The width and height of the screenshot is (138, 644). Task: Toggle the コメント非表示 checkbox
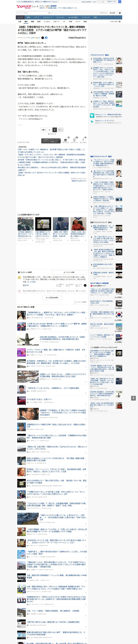click(75, 302)
